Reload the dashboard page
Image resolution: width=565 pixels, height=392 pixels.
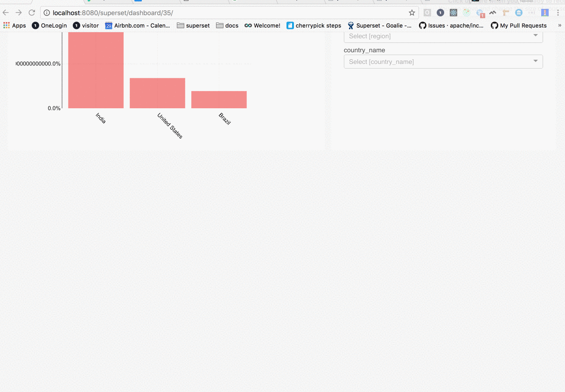[x=32, y=13]
